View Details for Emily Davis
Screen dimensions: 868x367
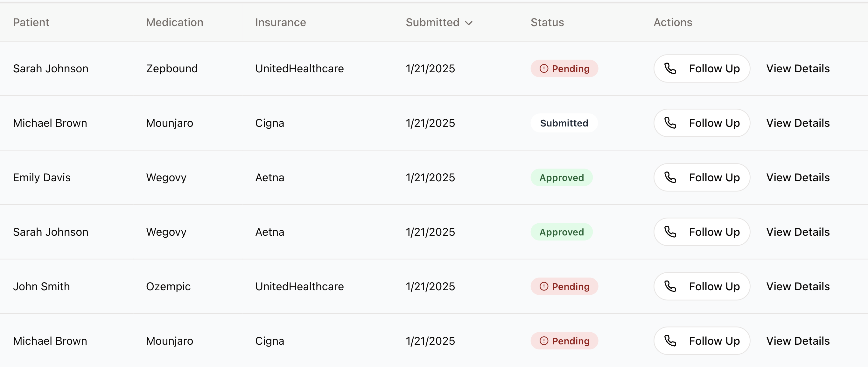point(798,177)
